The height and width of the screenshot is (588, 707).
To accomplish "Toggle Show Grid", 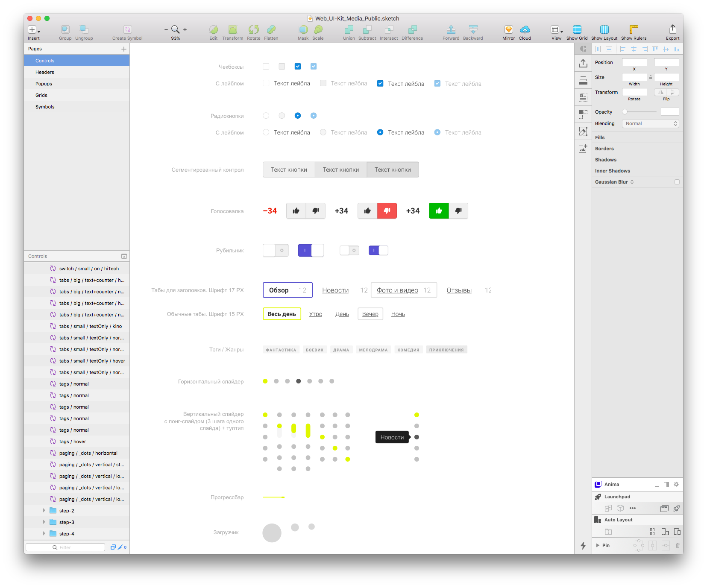I will pos(577,29).
